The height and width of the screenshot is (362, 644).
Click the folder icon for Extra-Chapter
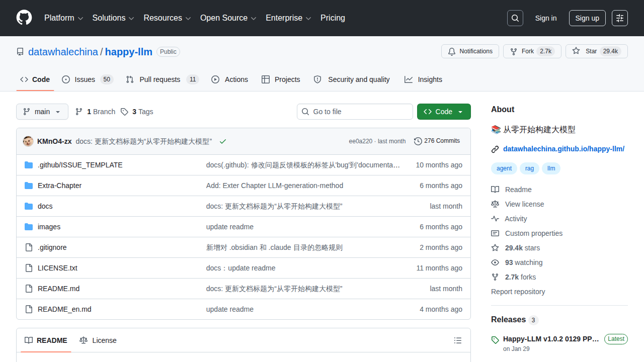[x=29, y=186]
